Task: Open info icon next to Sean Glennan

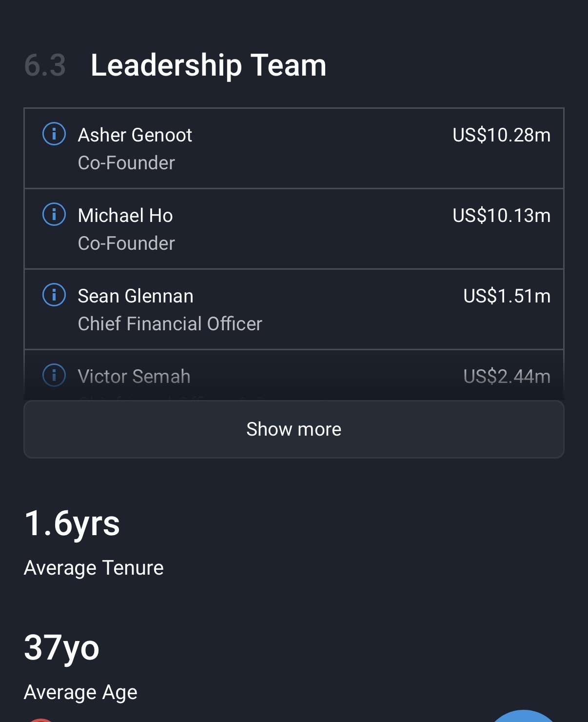Action: [x=54, y=295]
